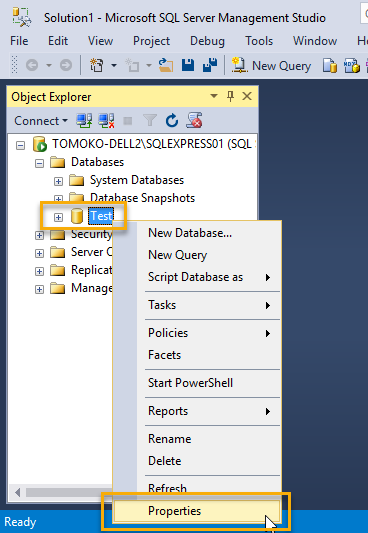Open the View menu
368x533 pixels.
pos(100,41)
